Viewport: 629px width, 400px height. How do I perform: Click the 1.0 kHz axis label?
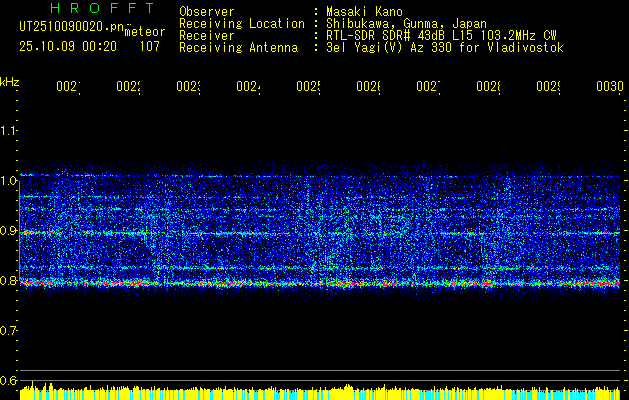pyautogui.click(x=9, y=181)
